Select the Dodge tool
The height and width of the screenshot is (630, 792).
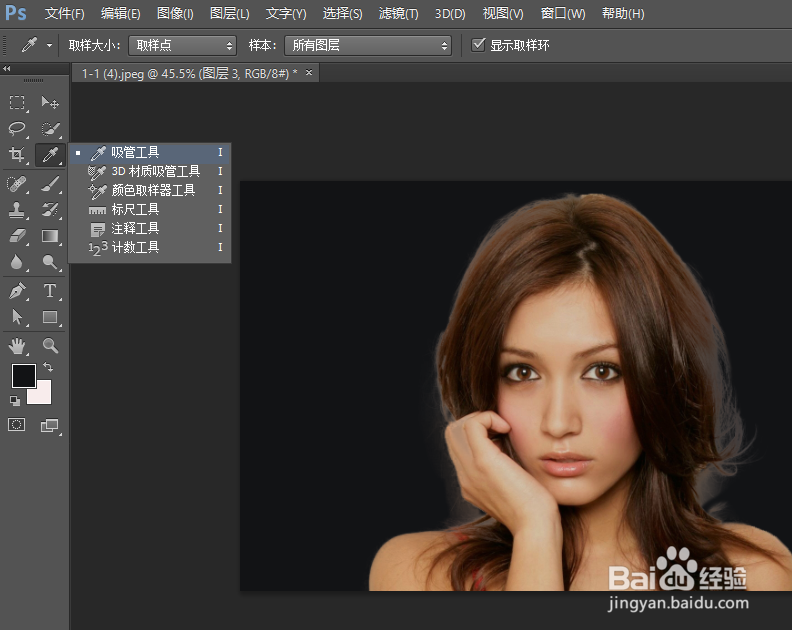click(50, 262)
